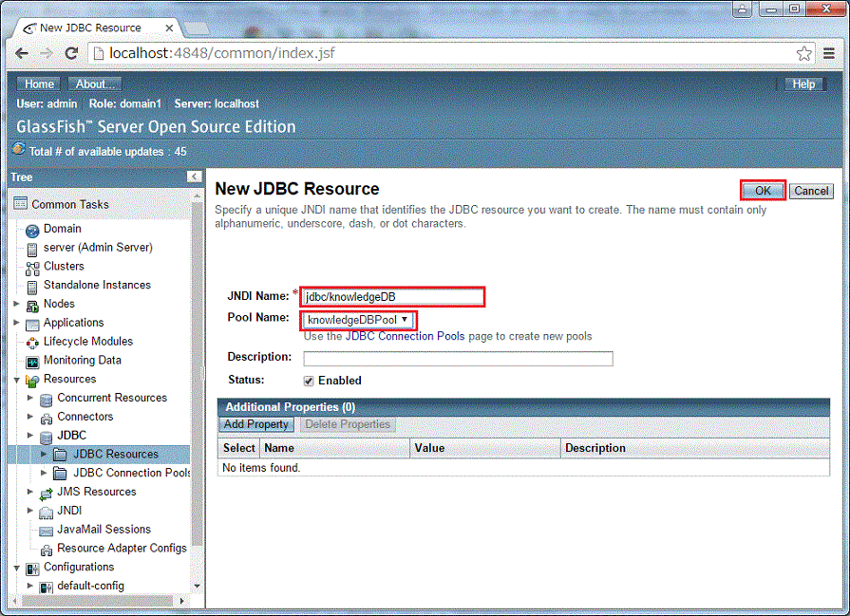Click the JMS Resources icon
Screen dimensions: 850x616
(x=47, y=493)
